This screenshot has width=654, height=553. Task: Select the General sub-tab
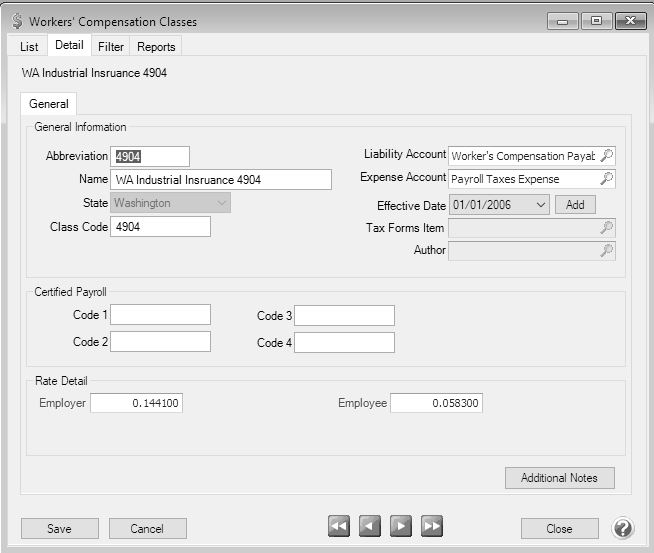pyautogui.click(x=48, y=104)
